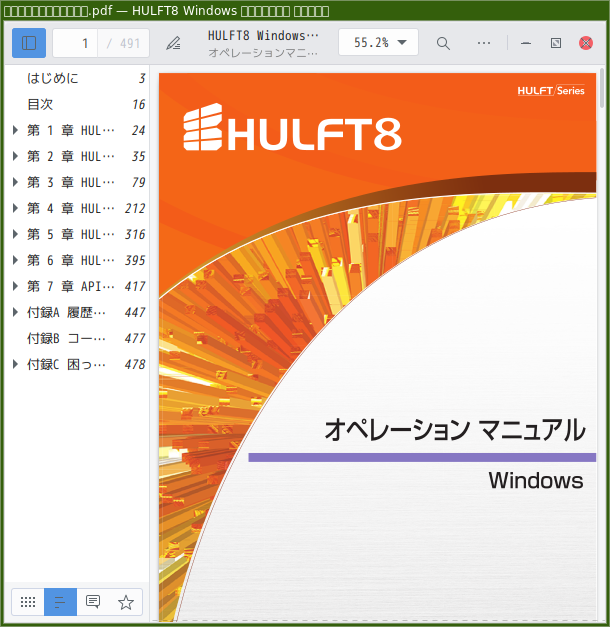Select the 第 7 章 API row text
The image size is (610, 627).
pyautogui.click(x=71, y=286)
